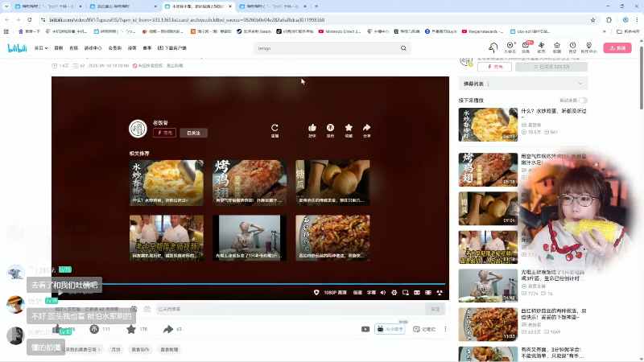
Task: Open the 1080P 高清 quality menu
Action: pyautogui.click(x=335, y=293)
